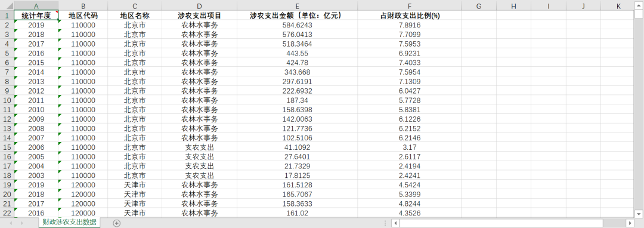The height and width of the screenshot is (228, 644).
Task: Select cell with value 187.34
Action: [x=297, y=100]
